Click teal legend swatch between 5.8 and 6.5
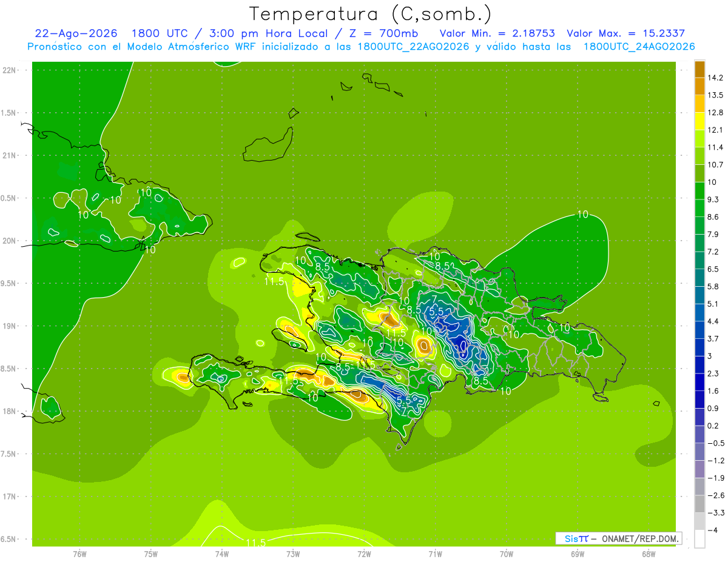728x562 pixels. point(699,278)
